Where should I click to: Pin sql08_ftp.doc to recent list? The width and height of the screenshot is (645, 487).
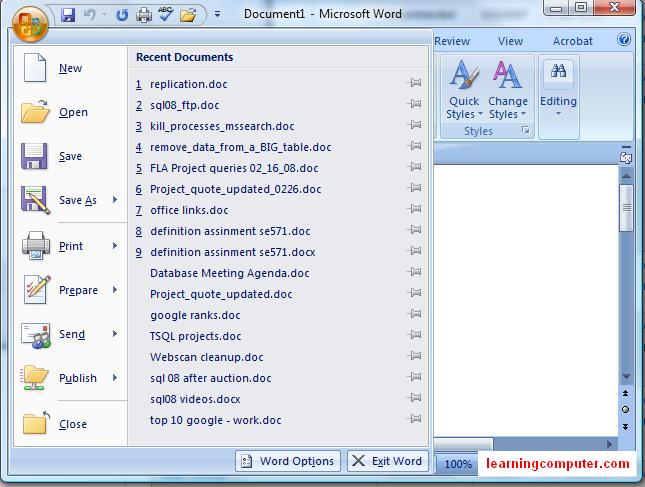(415, 104)
